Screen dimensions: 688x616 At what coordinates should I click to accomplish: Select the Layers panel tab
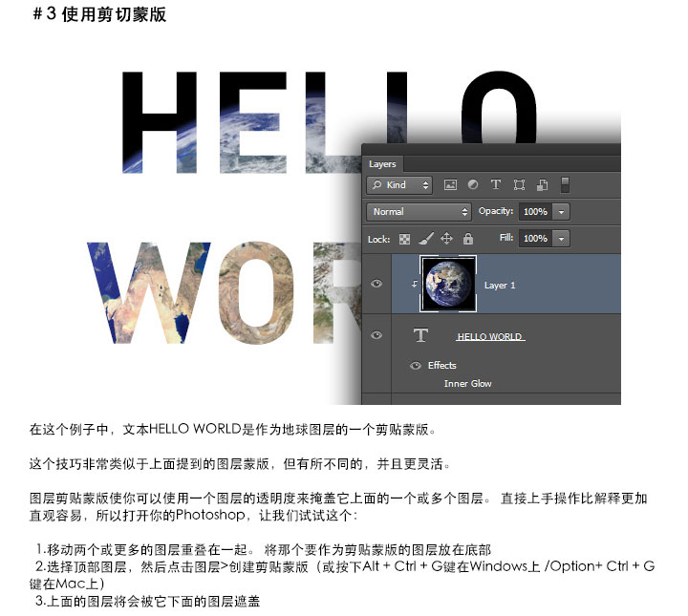click(x=382, y=163)
